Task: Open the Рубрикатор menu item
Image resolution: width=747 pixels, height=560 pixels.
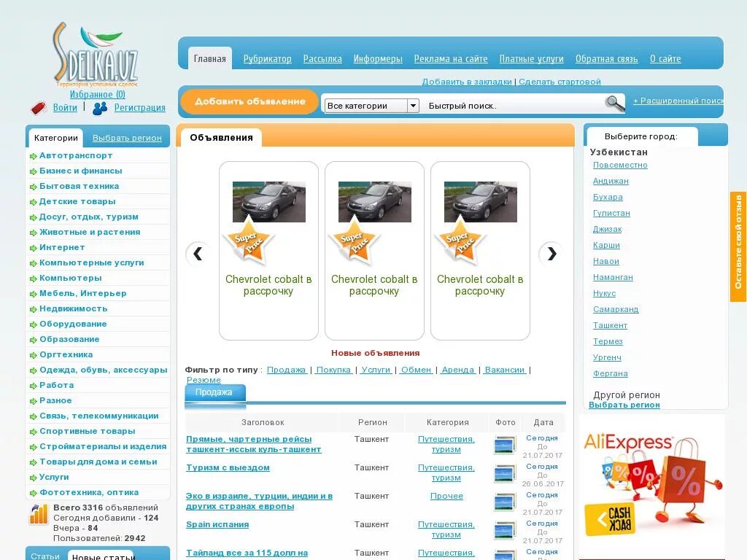Action: tap(267, 58)
